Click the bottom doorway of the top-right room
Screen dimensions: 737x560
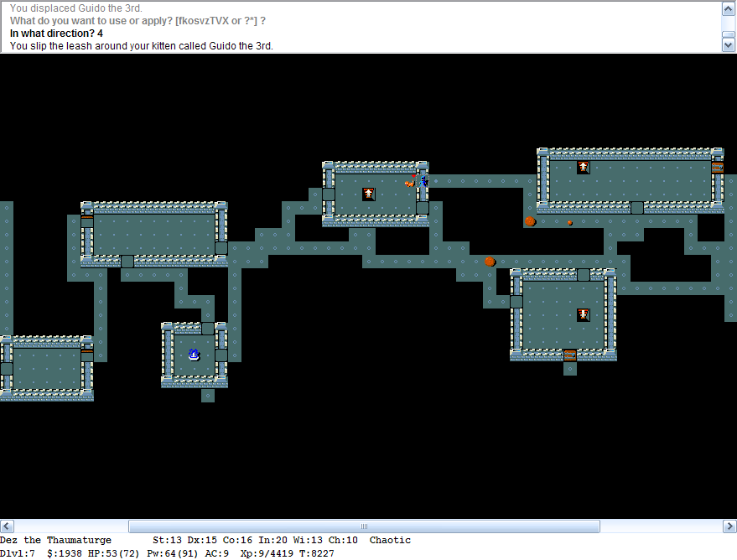[x=637, y=208]
